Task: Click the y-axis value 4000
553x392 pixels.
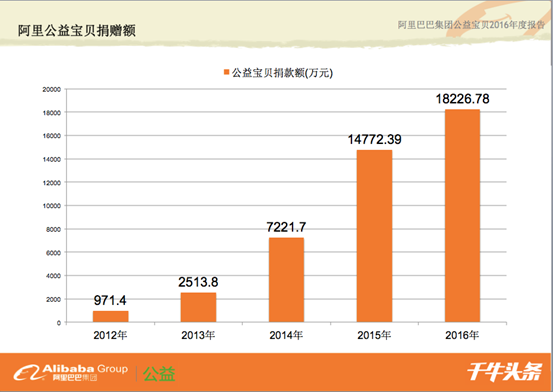Action: (53, 276)
